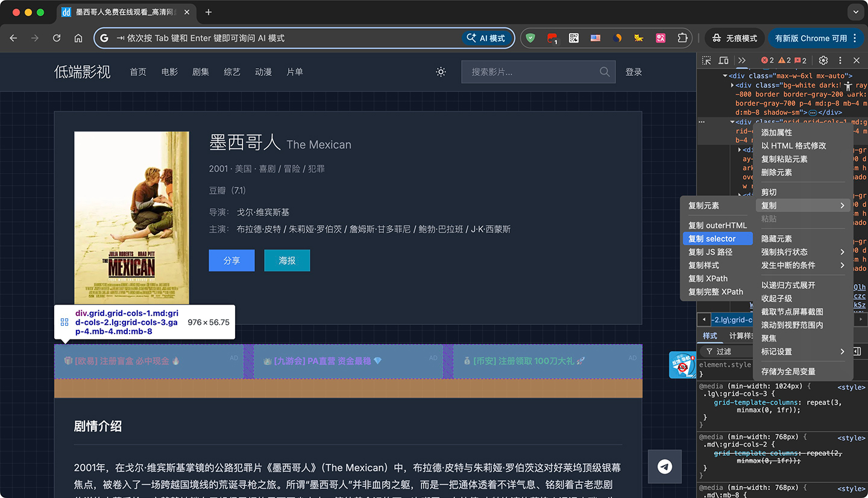Click the AI 模式 icon in address bar
This screenshot has width=868, height=498.
(487, 37)
